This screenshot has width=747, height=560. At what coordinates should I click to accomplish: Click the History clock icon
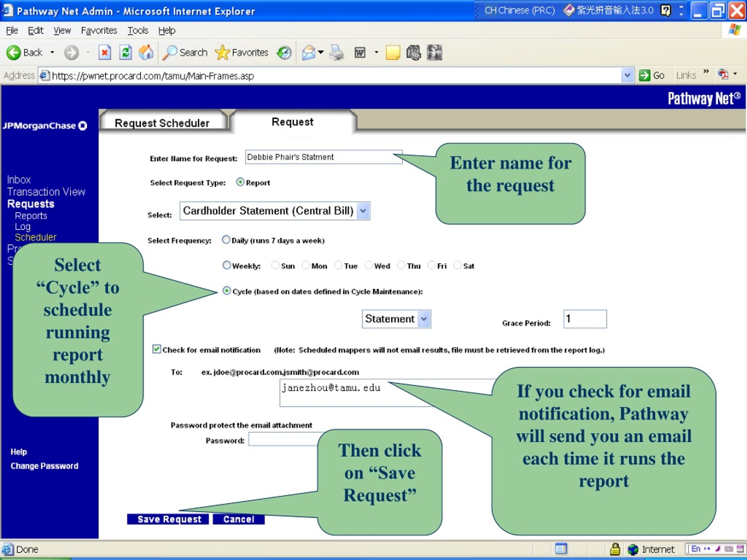point(284,53)
